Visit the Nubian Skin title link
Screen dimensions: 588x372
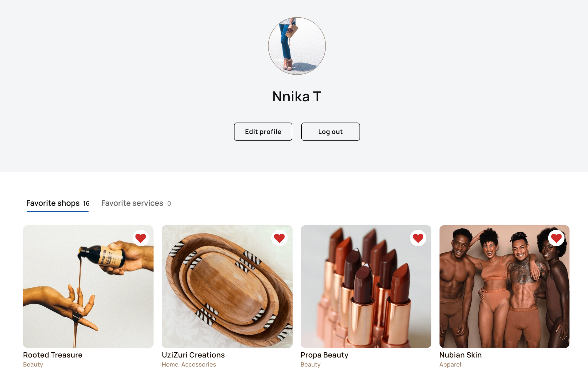460,355
